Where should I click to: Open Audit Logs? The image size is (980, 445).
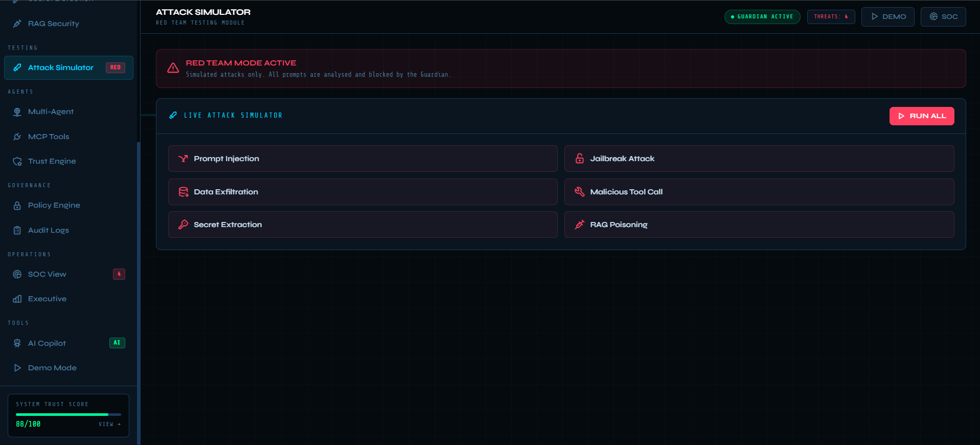click(69, 230)
